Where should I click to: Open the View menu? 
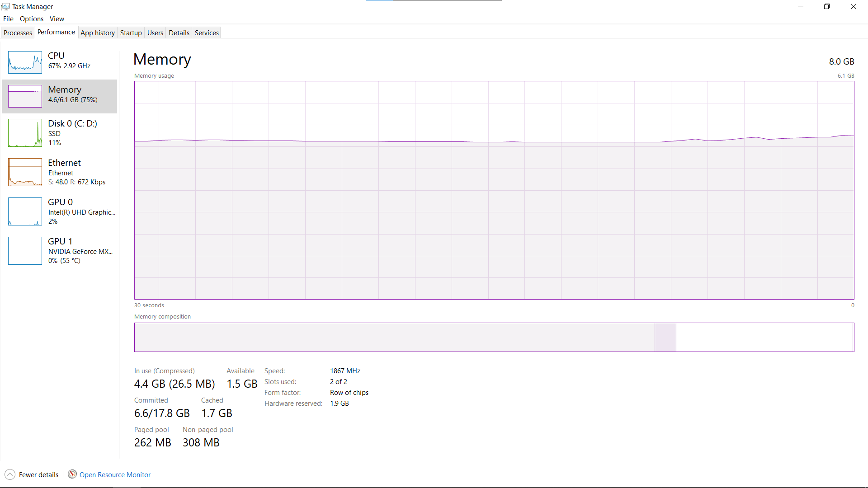[x=57, y=19]
